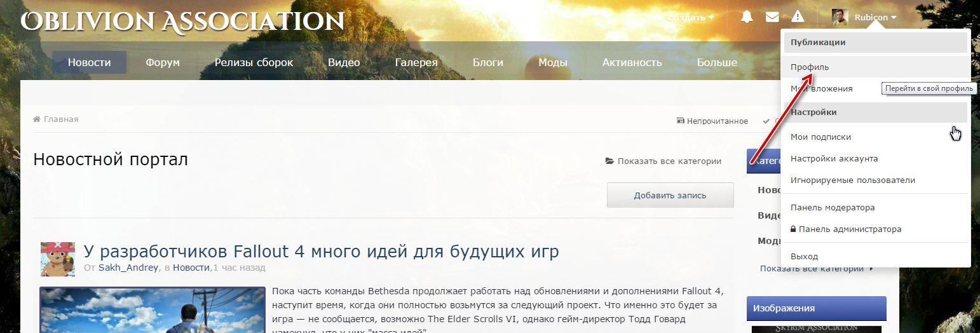The width and height of the screenshot is (980, 333).
Task: Click Показать все категории folder link
Action: pos(664,161)
